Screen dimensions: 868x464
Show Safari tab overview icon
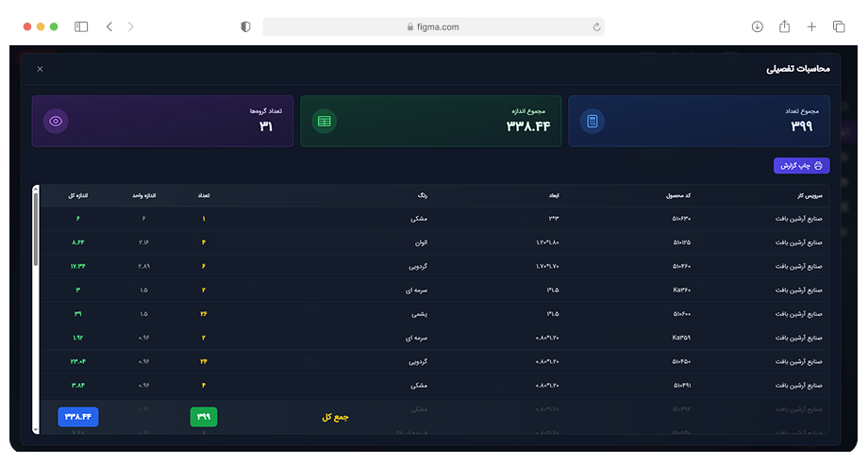tap(839, 27)
